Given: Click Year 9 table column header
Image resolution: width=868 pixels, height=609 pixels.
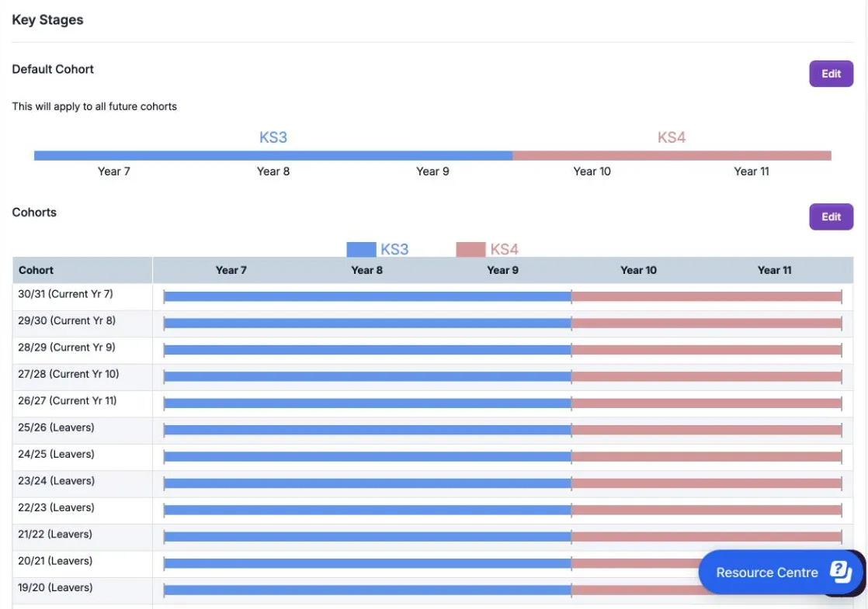Looking at the screenshot, I should click(502, 271).
